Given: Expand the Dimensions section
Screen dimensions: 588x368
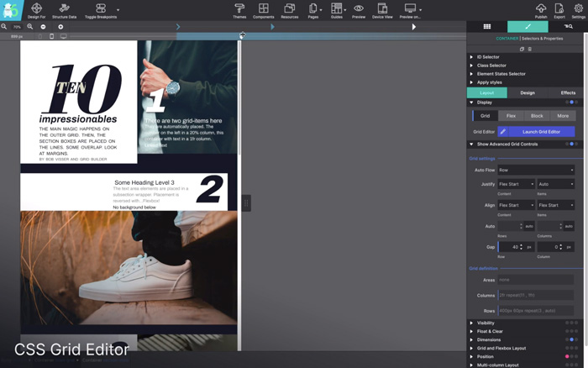Looking at the screenshot, I should pos(489,339).
